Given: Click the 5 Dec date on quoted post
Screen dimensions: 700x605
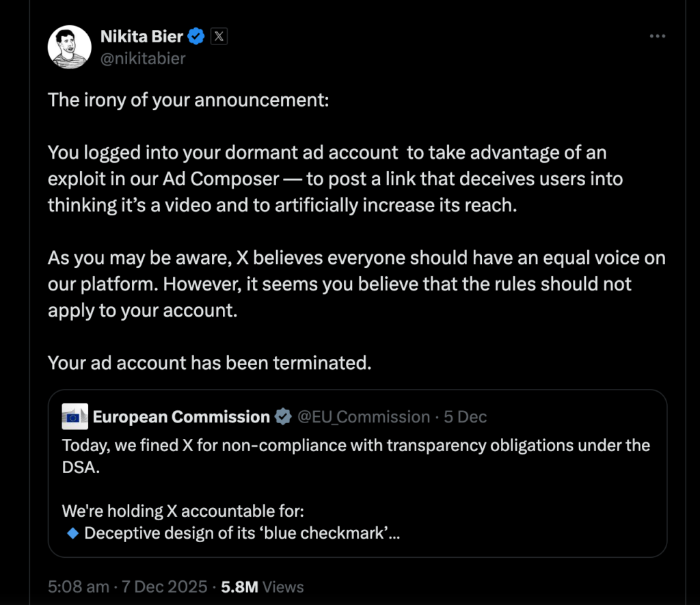Looking at the screenshot, I should (x=466, y=416).
